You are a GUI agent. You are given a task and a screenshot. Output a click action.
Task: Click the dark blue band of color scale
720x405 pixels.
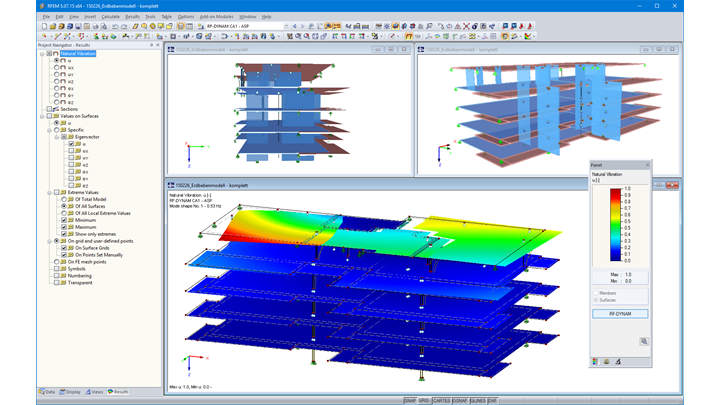click(615, 256)
